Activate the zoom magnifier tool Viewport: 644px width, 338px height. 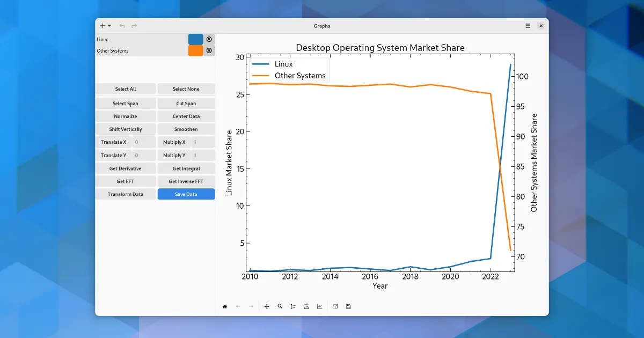pyautogui.click(x=280, y=306)
